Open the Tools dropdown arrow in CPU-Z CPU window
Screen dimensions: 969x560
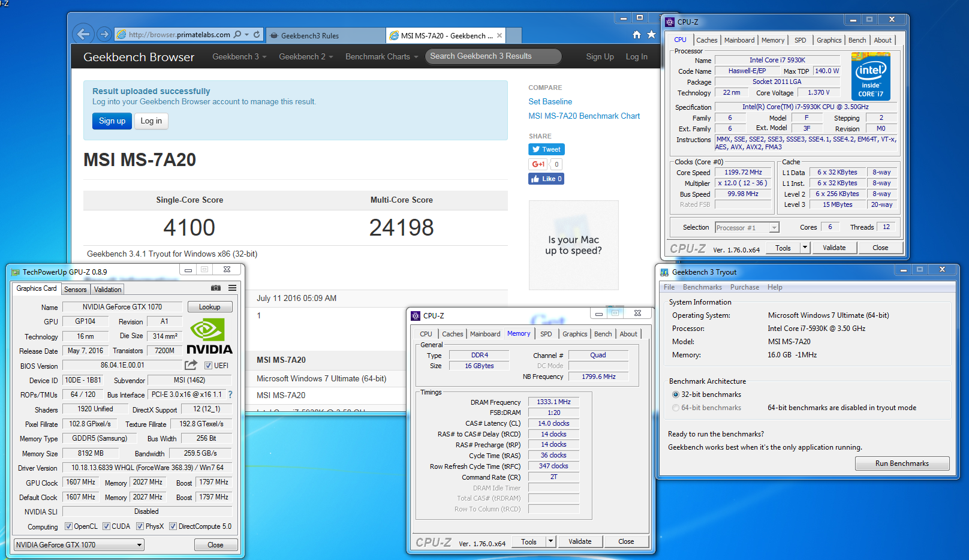point(805,248)
